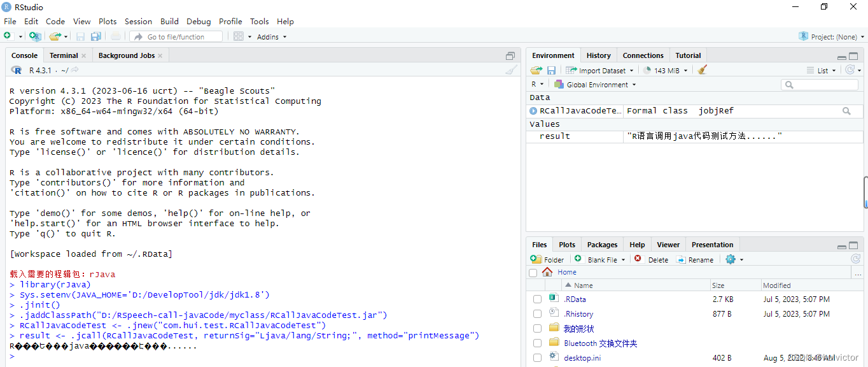
Task: Click the Open File folder icon in the toolbar
Action: [x=54, y=36]
